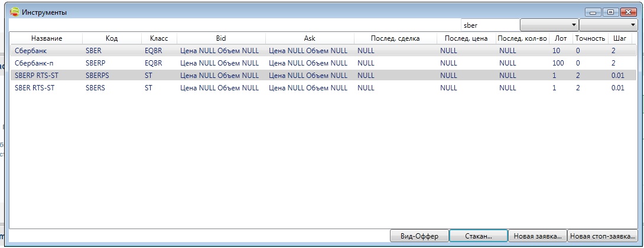Click step value 0.01 in SBERPS row
This screenshot has width=644, height=248.
coord(618,76)
